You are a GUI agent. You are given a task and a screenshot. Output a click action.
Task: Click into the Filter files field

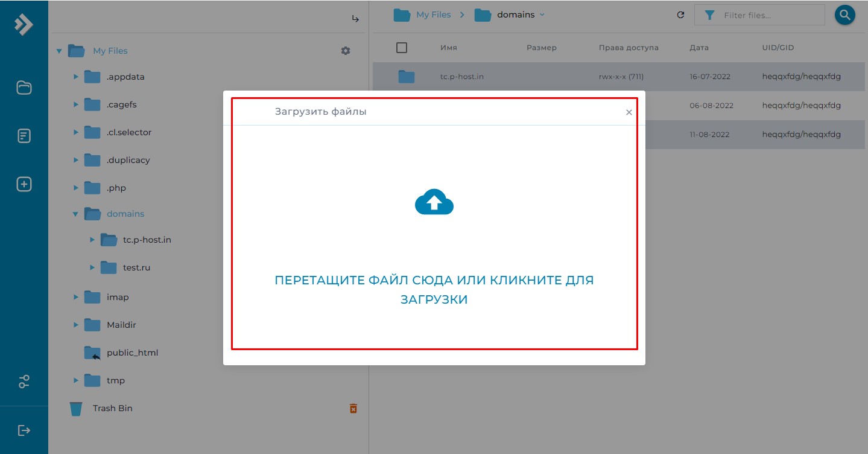(759, 15)
